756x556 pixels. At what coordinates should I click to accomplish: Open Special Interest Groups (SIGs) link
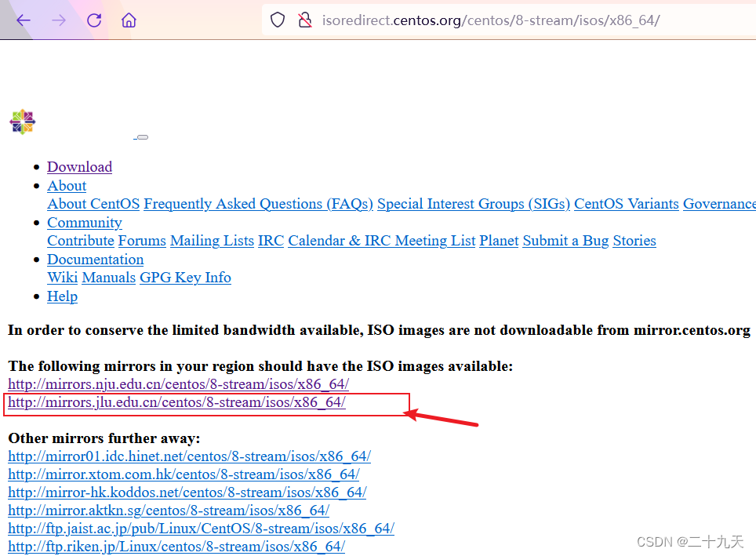474,204
